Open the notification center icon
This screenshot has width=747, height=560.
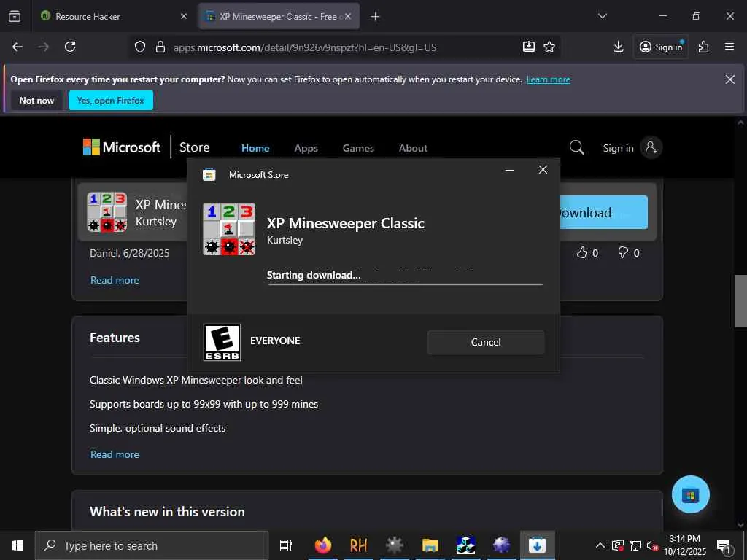724,545
